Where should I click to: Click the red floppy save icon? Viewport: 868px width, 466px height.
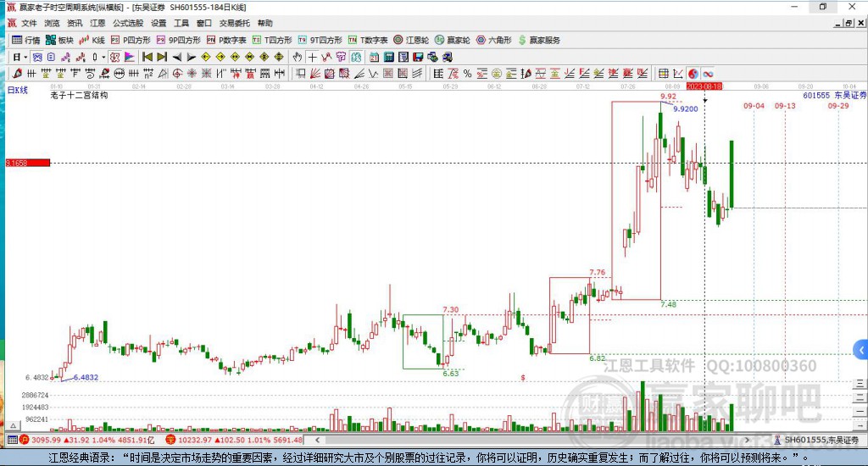418,57
